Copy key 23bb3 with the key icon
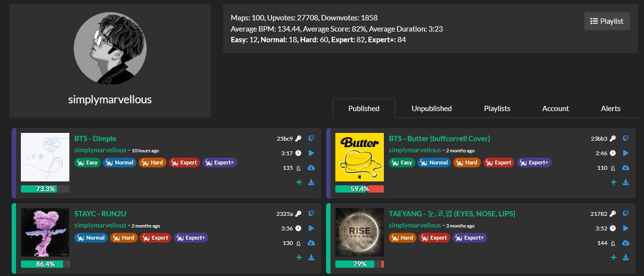 click(612, 138)
